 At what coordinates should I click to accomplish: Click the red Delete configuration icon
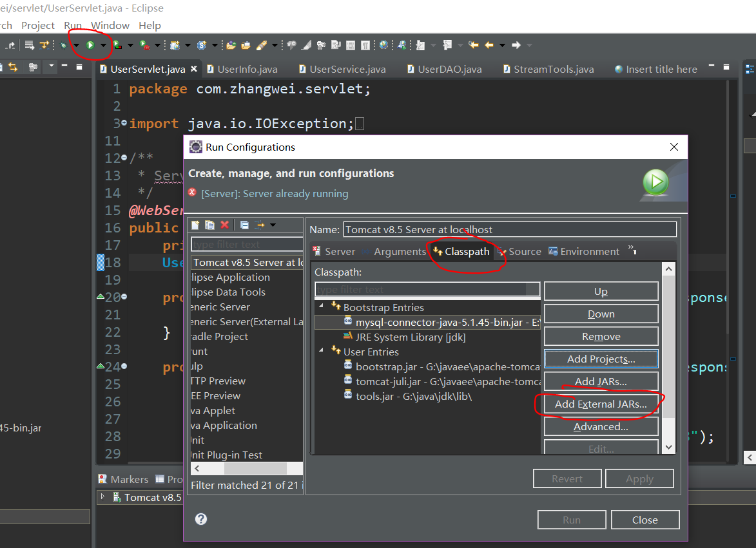point(225,225)
